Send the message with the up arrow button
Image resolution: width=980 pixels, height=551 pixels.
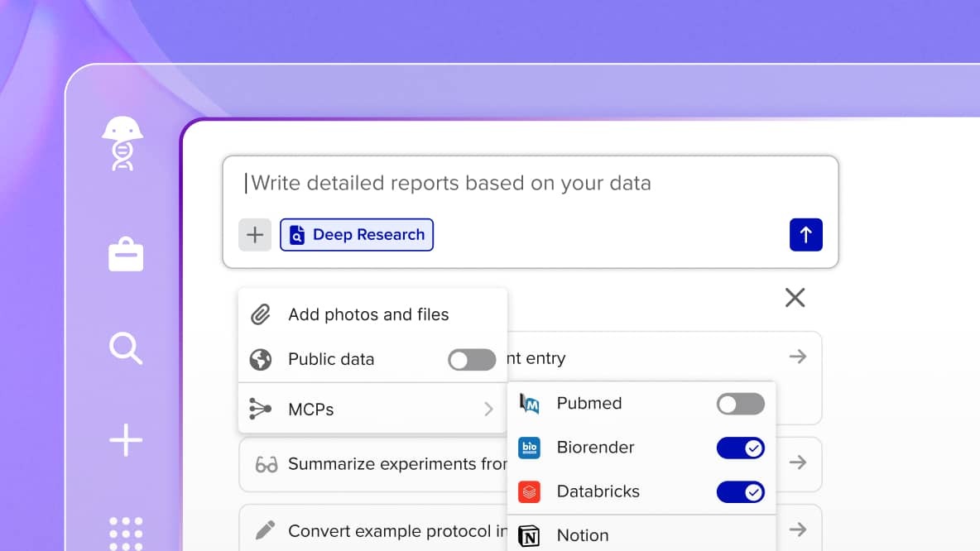805,235
